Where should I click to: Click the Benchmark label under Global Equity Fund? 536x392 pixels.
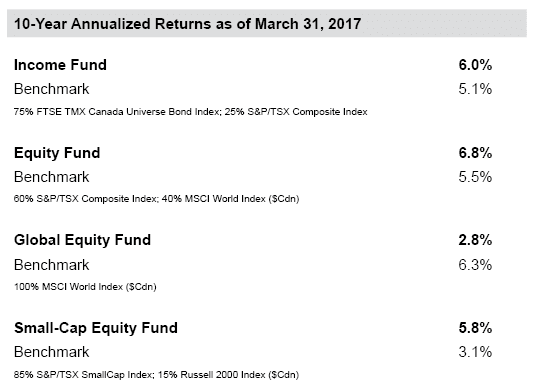[x=51, y=265]
